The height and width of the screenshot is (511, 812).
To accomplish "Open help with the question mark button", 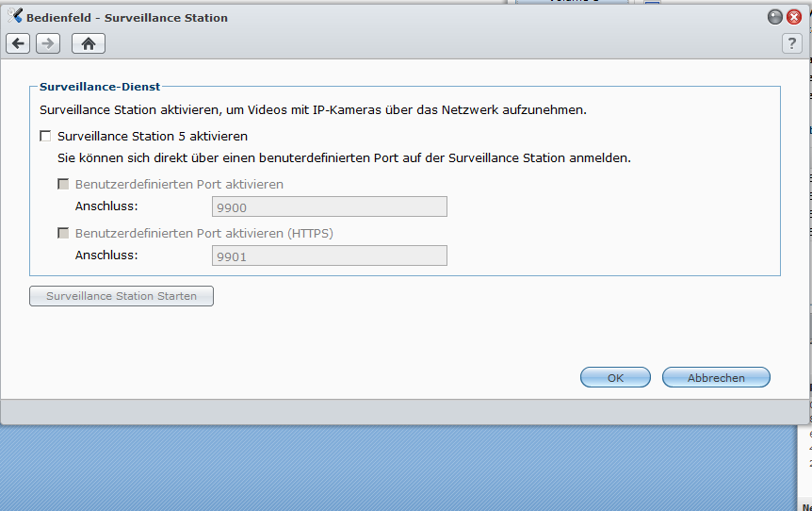I will pyautogui.click(x=792, y=43).
